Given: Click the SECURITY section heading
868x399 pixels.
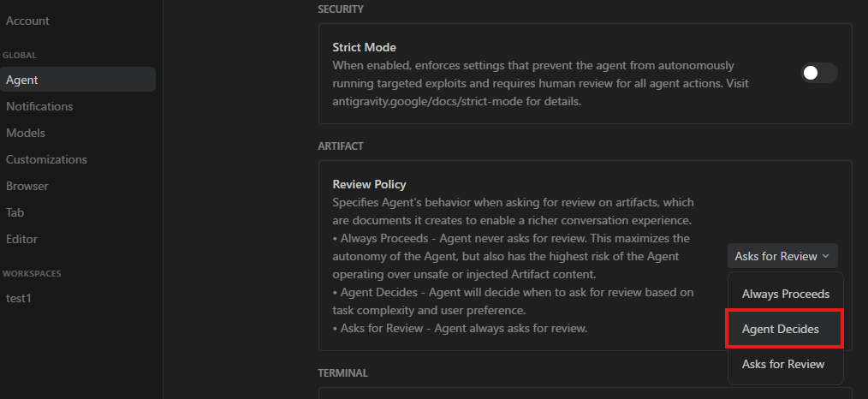Looking at the screenshot, I should point(341,9).
